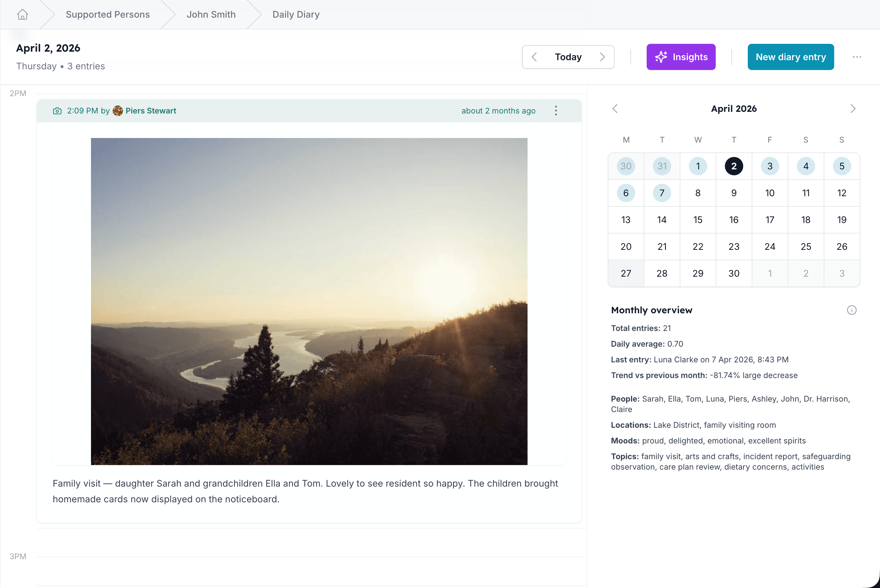Select highlighted April 2 in calendar
Screen dimensions: 880x588
(734, 166)
